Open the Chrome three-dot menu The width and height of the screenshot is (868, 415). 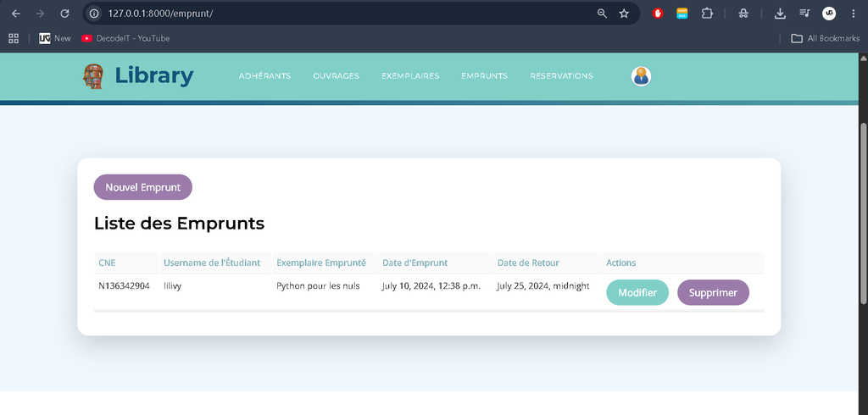pyautogui.click(x=853, y=14)
